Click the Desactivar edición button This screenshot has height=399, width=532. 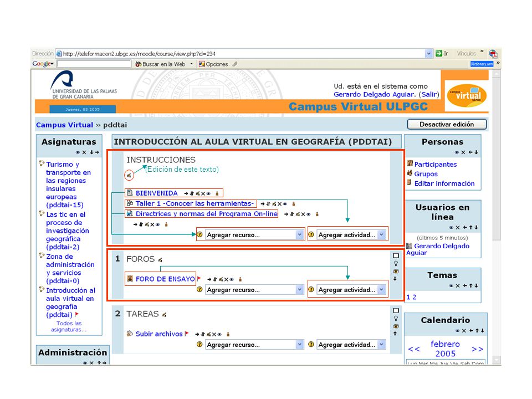[x=447, y=124]
